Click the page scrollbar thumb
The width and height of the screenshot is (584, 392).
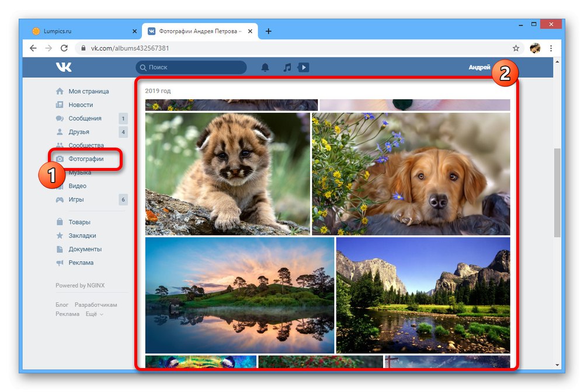557,192
